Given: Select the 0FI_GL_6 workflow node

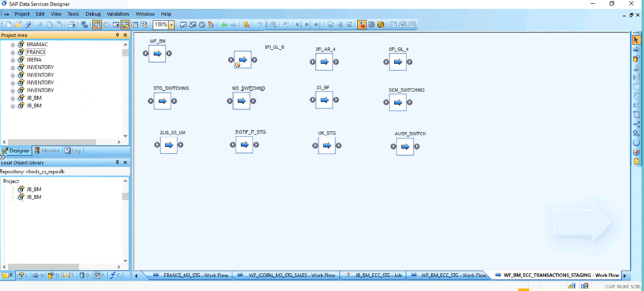Looking at the screenshot, I should (x=243, y=59).
